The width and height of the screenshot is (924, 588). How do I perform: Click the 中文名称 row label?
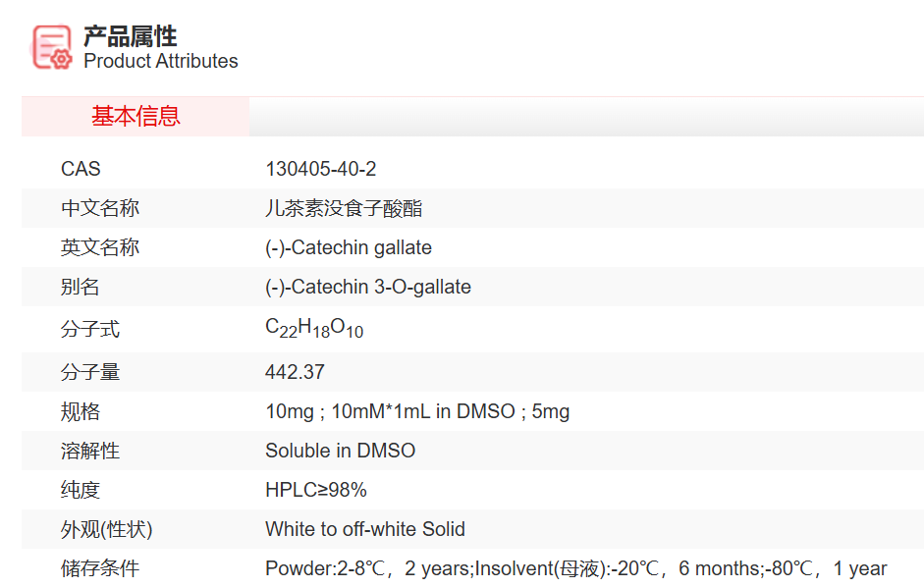(100, 208)
